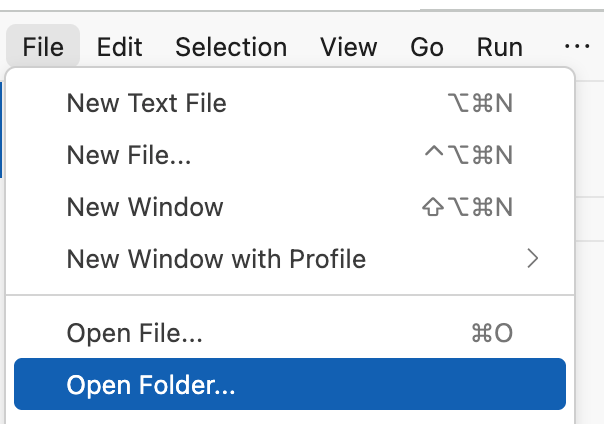This screenshot has width=604, height=424.
Task: Open the Run menu
Action: [x=500, y=47]
